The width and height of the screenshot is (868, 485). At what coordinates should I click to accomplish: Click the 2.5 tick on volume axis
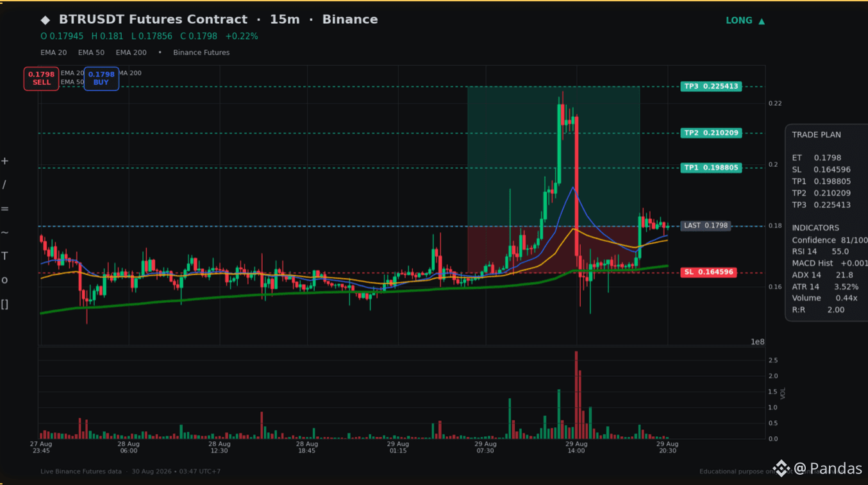click(x=773, y=361)
